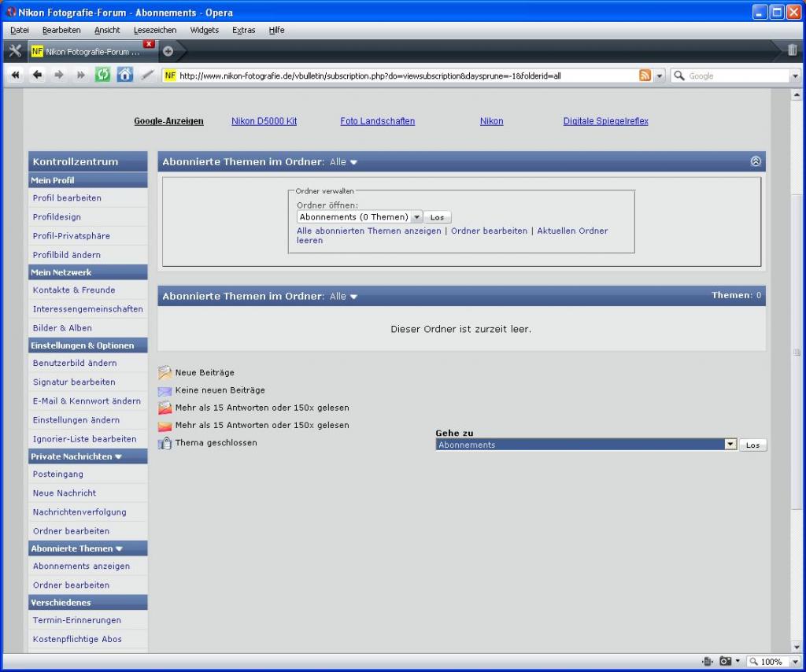Open the Lesezeichen menu

(155, 30)
